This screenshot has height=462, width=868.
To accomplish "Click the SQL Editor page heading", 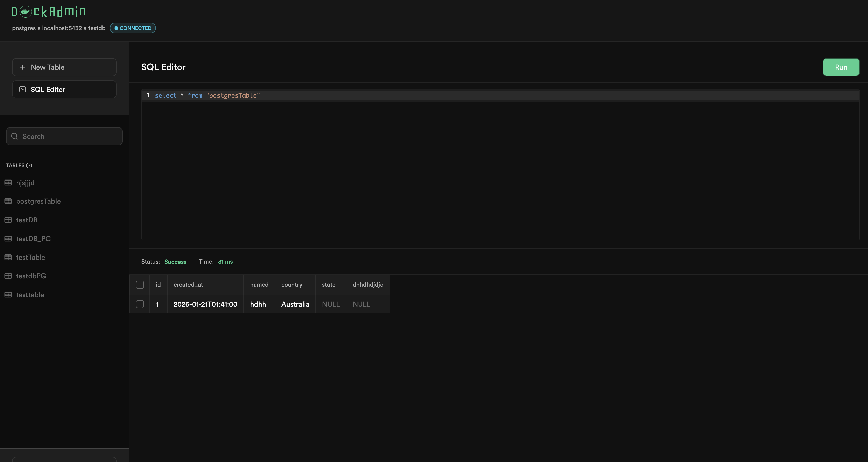I will [x=164, y=67].
